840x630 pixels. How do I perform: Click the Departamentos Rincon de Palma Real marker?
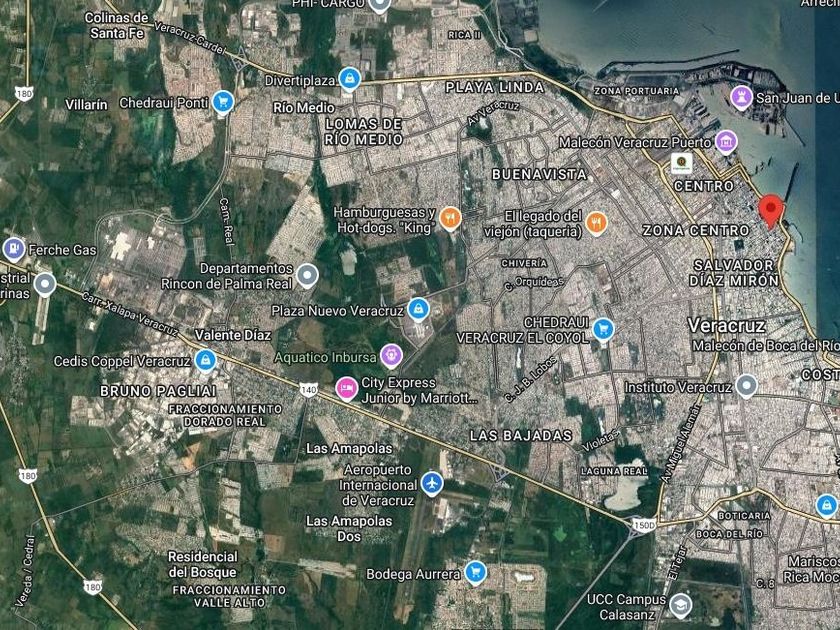[x=308, y=275]
